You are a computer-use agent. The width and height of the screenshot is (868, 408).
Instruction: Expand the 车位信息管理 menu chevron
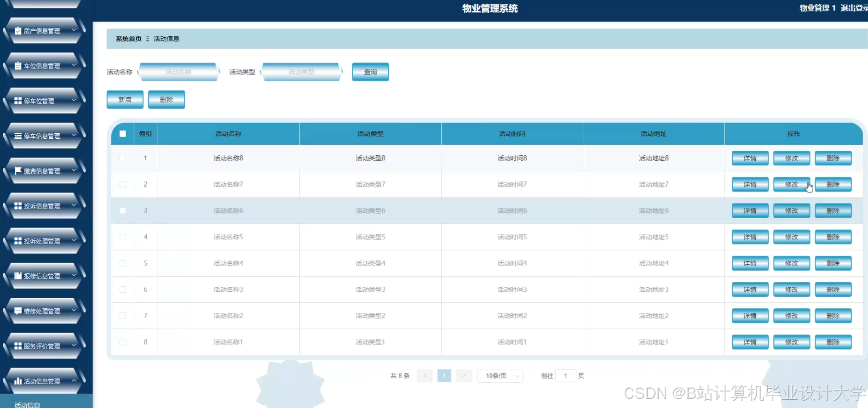74,65
